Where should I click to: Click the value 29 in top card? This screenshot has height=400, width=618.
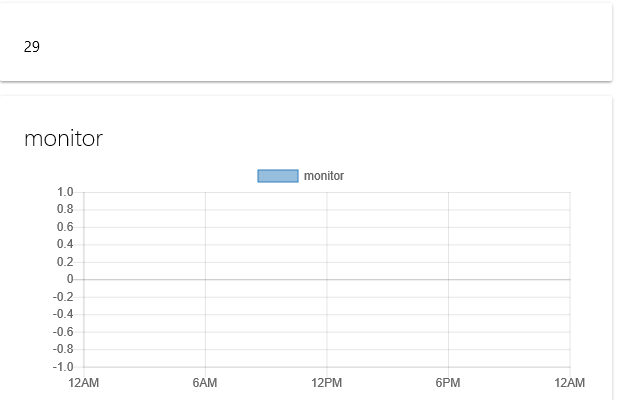(32, 46)
